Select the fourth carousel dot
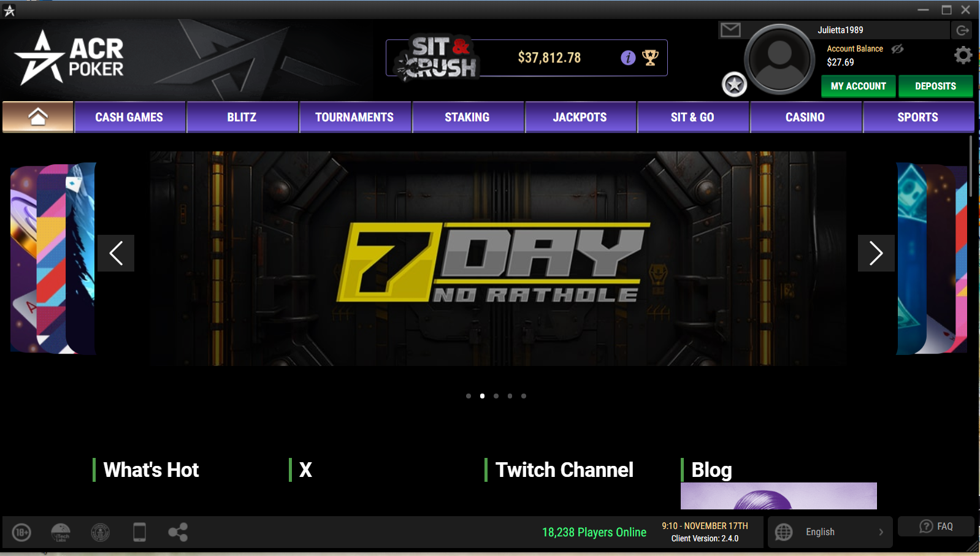 [x=510, y=396]
